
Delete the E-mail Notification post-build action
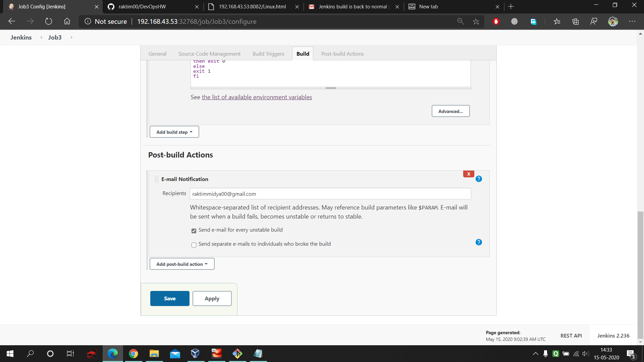469,174
